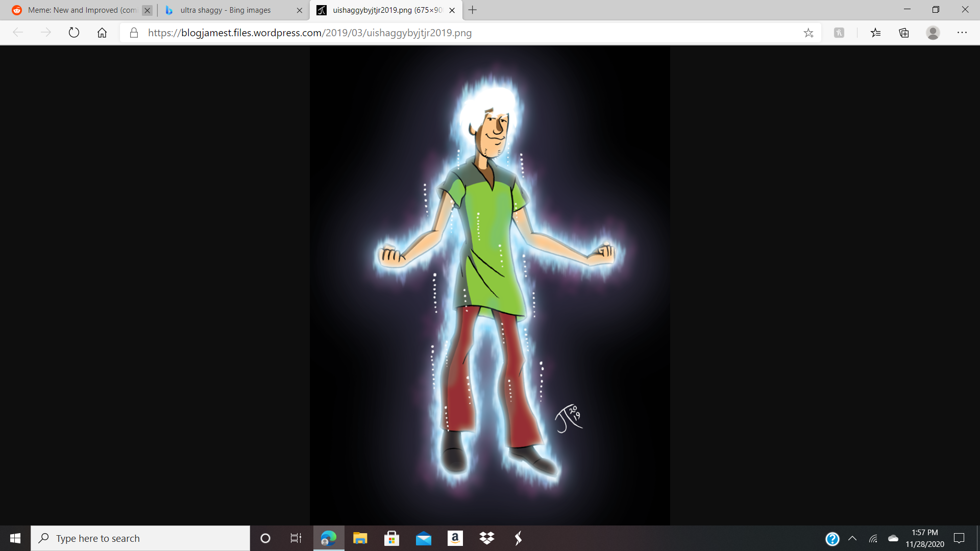
Task: Switch to Meme: New and Improved tab
Action: coord(82,10)
